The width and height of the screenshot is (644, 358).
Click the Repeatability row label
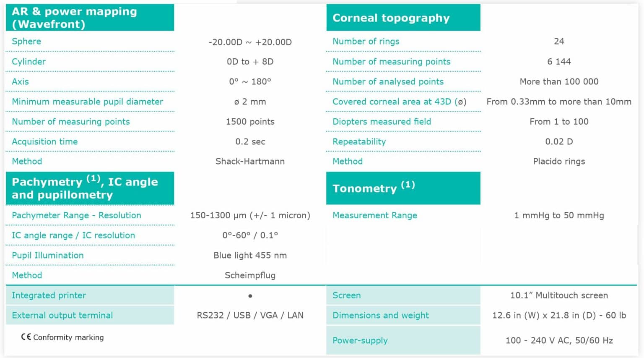point(359,141)
